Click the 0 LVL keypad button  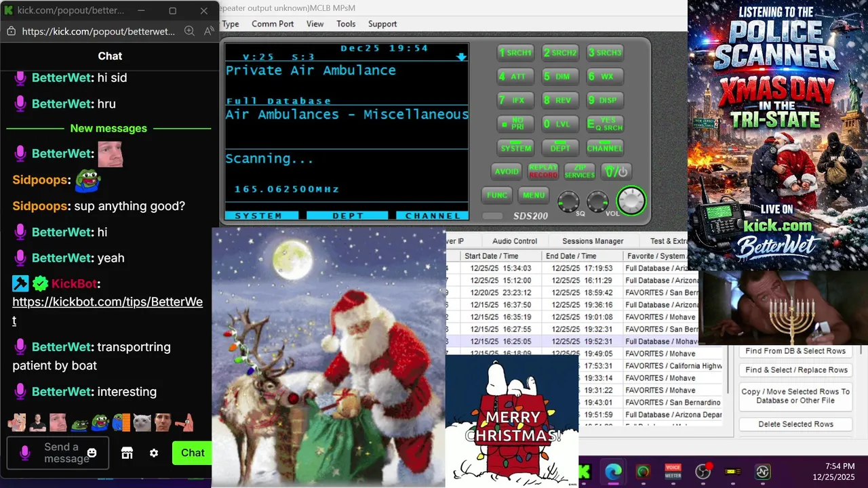(x=560, y=124)
